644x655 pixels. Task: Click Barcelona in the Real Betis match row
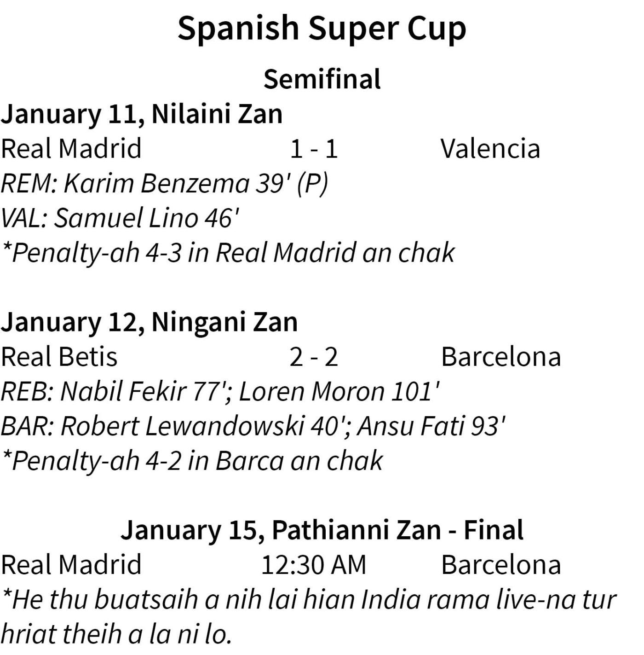pyautogui.click(x=501, y=357)
